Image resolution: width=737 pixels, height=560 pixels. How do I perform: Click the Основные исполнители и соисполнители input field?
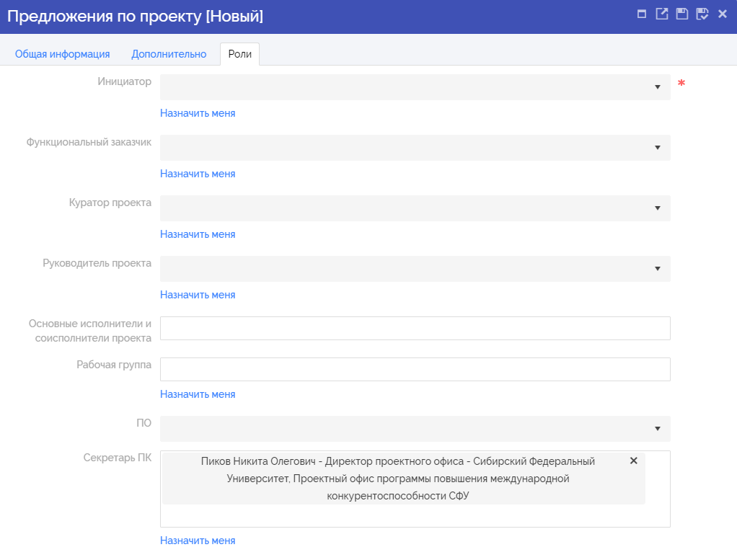415,328
